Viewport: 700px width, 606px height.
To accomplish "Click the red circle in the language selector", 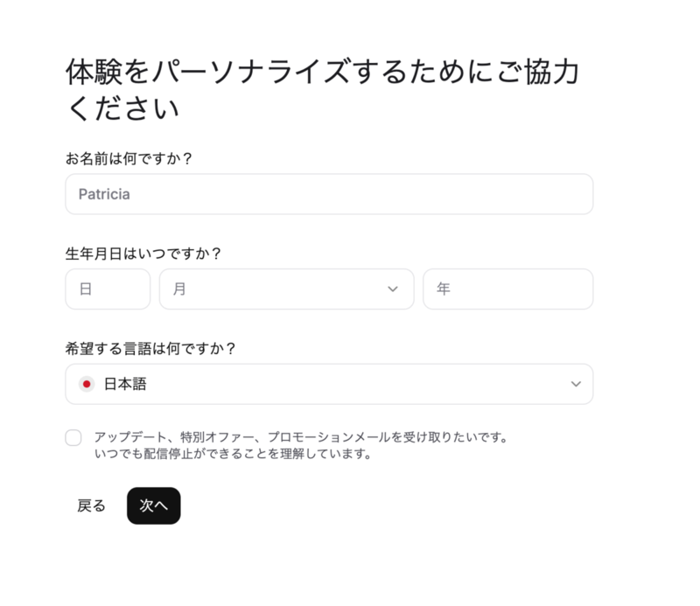I will click(85, 383).
